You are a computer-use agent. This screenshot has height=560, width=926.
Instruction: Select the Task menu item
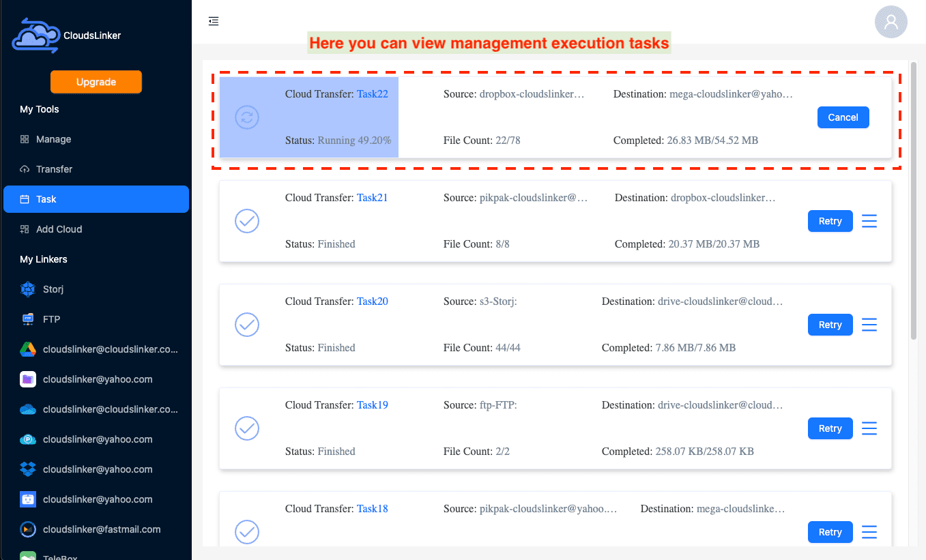point(96,199)
